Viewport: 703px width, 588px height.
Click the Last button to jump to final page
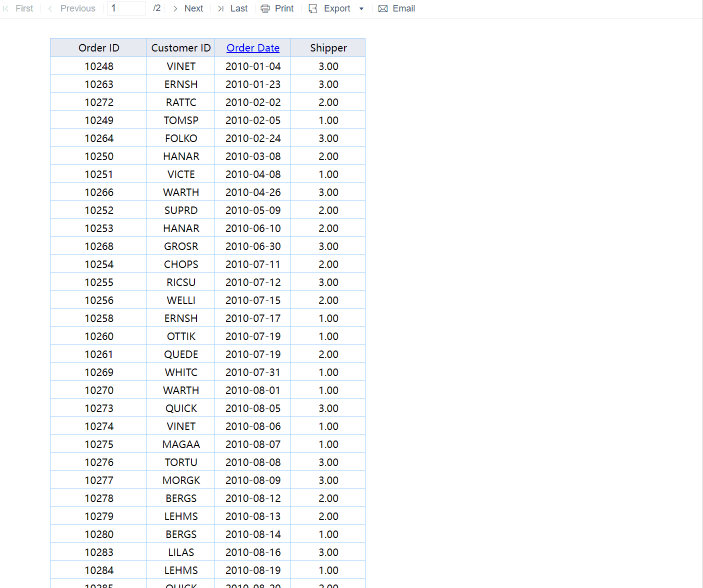pos(239,8)
